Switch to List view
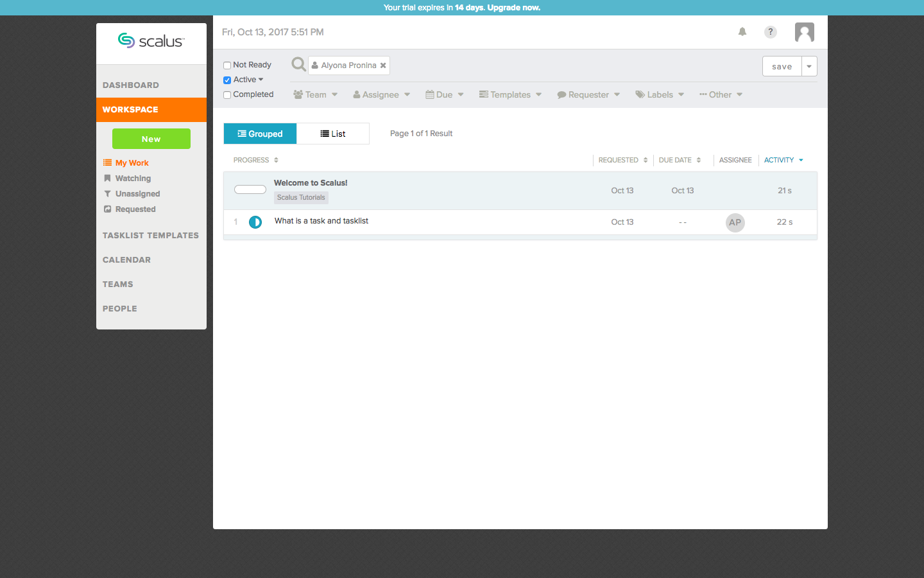The image size is (924, 578). tap(333, 134)
